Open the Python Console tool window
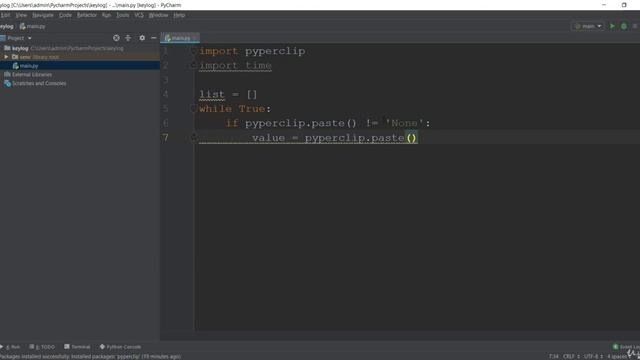This screenshot has width=640, height=360. [x=120, y=347]
